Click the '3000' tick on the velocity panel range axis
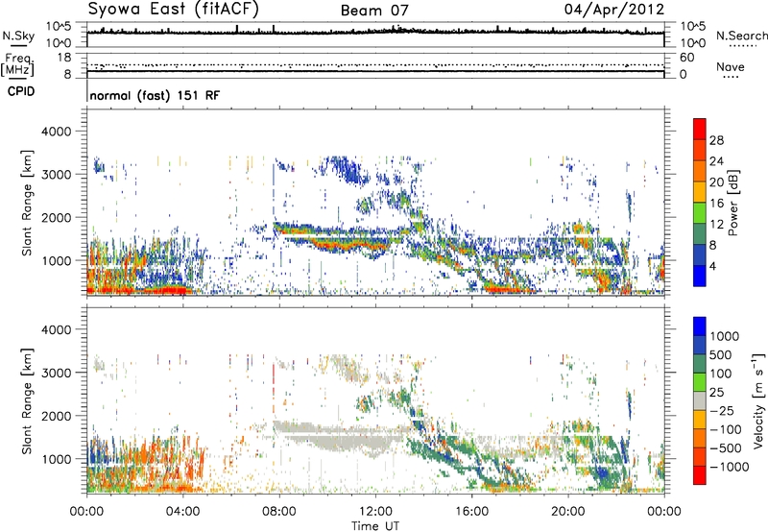Screen dimensions: 768x532 (57, 373)
